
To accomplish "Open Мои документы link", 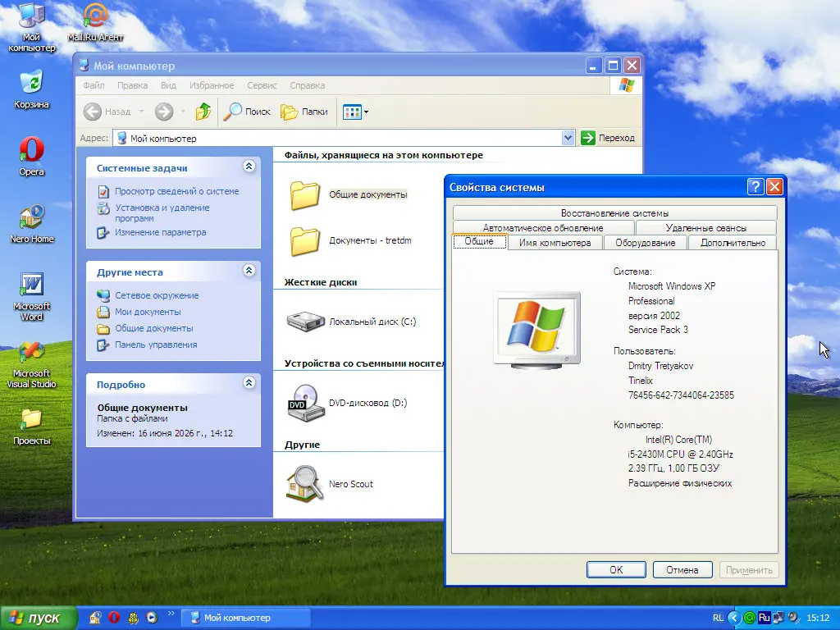I will [x=148, y=312].
